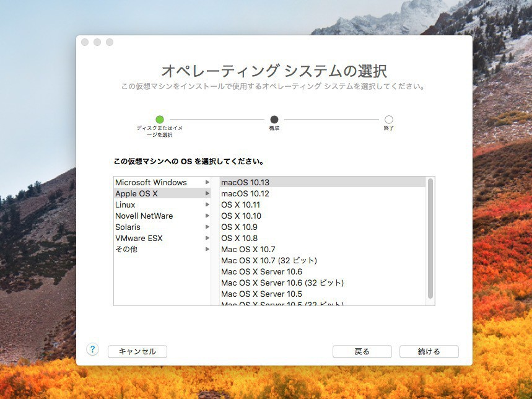Select Novell NetWare category
The height and width of the screenshot is (399, 532).
pos(162,216)
